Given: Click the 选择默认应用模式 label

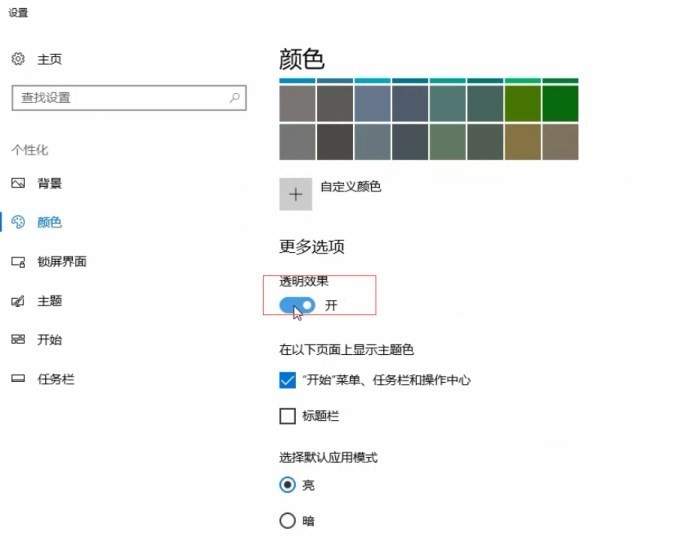Looking at the screenshot, I should coord(329,457).
